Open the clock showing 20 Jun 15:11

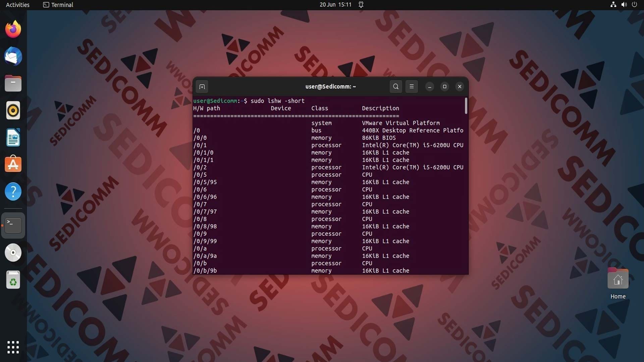tap(335, 5)
